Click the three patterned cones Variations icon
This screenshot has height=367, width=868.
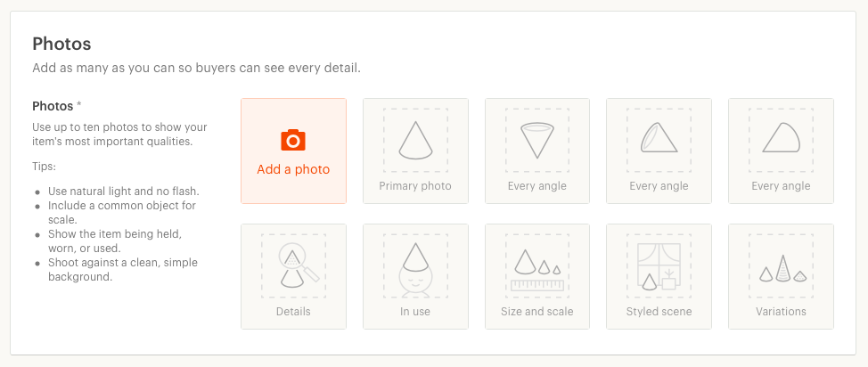(782, 268)
